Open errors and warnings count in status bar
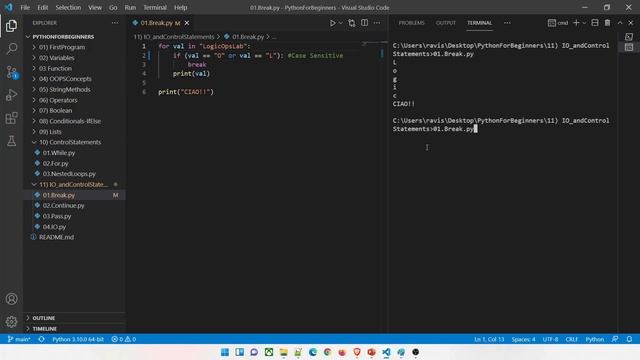Screen dimensions: 640x360 (124, 339)
